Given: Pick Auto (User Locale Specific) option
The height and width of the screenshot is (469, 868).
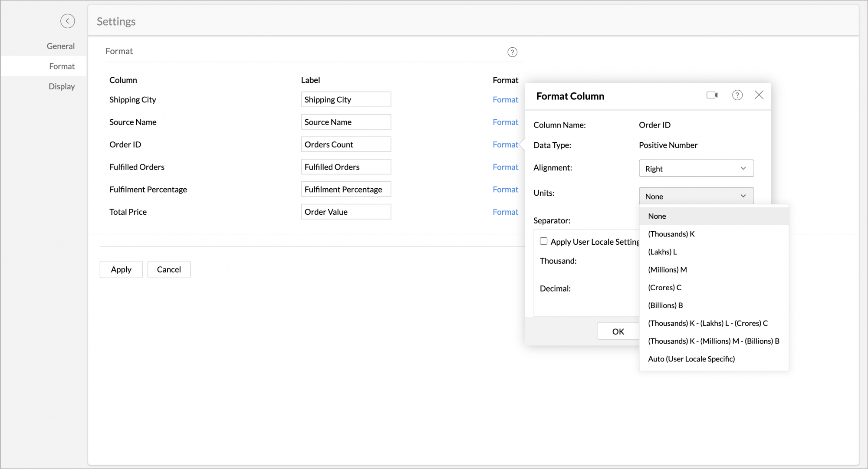Looking at the screenshot, I should tap(691, 359).
